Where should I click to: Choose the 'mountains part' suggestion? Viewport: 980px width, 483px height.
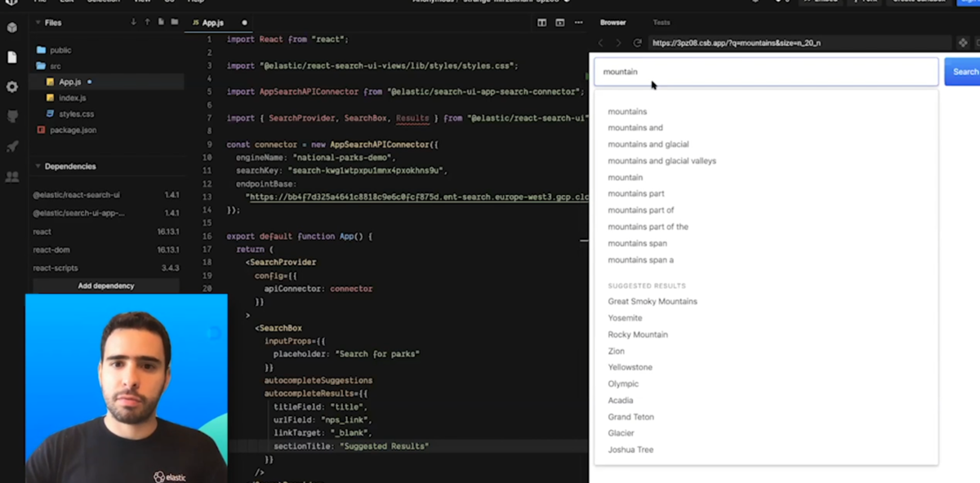click(636, 193)
